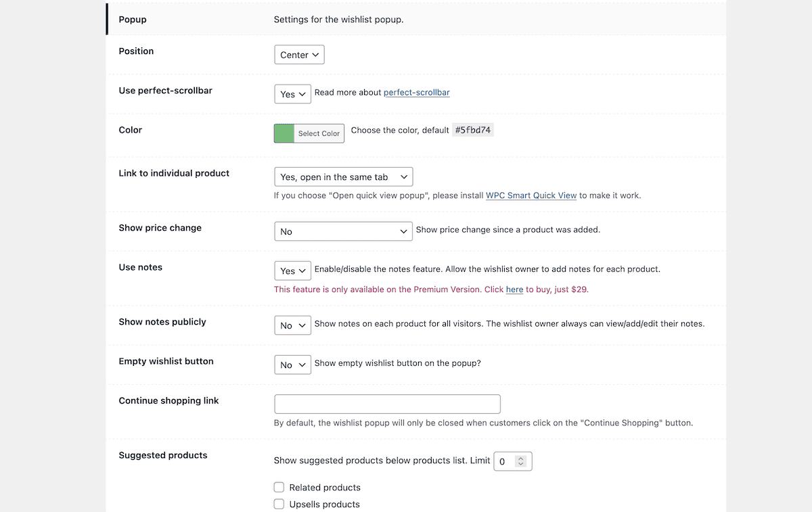Decrease suggested products limit with down arrow

520,465
